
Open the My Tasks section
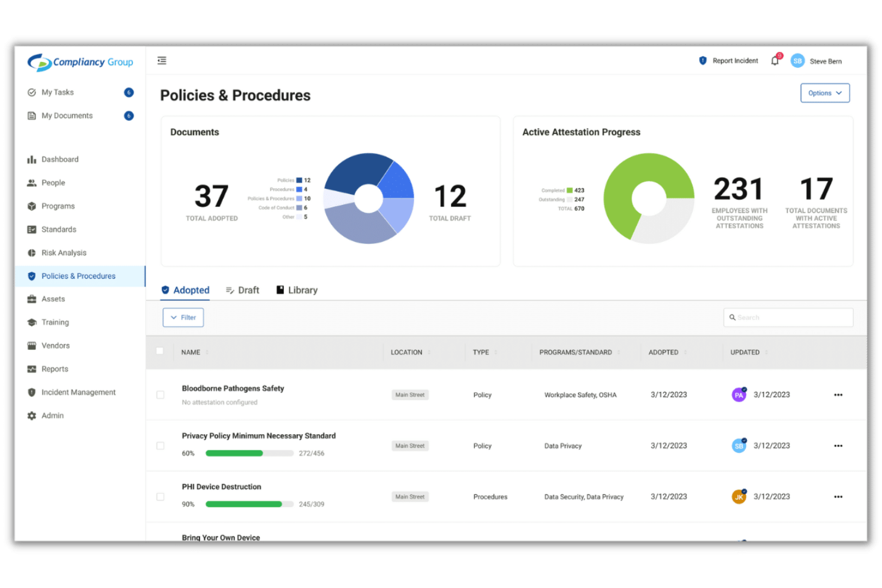58,92
